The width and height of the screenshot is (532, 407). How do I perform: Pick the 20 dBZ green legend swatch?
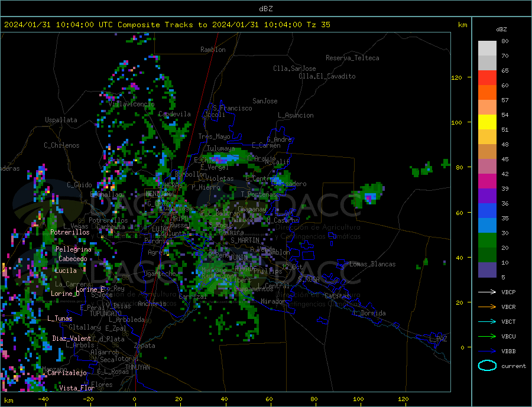pyautogui.click(x=487, y=240)
